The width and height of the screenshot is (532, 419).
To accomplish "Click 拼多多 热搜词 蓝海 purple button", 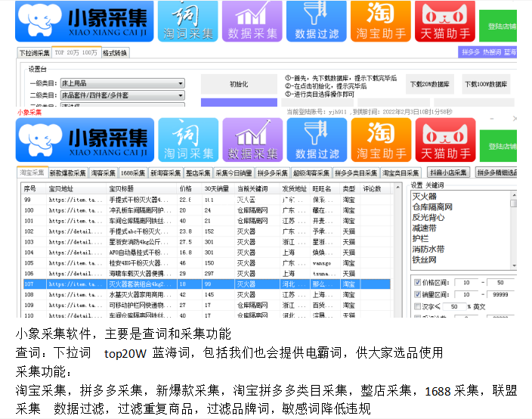I will [487, 52].
